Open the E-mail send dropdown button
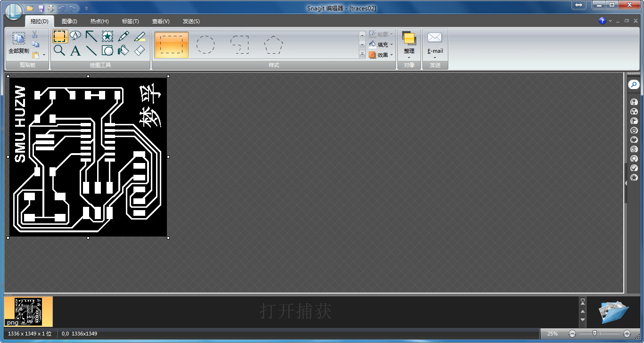 coord(435,45)
